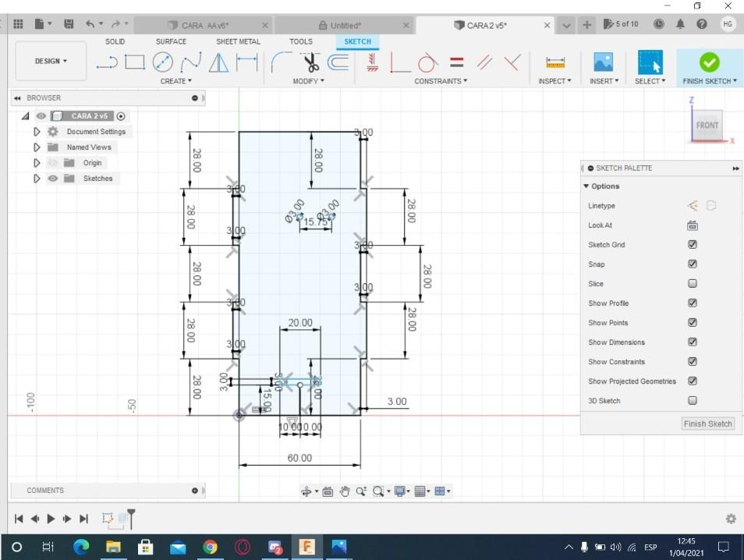Apply the Tangent constraint
744x560 pixels.
pyautogui.click(x=427, y=62)
